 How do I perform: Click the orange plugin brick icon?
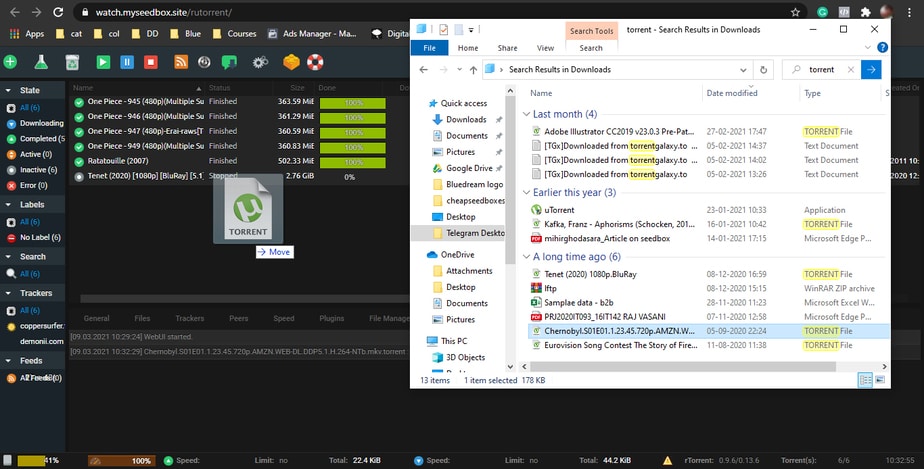[291, 62]
